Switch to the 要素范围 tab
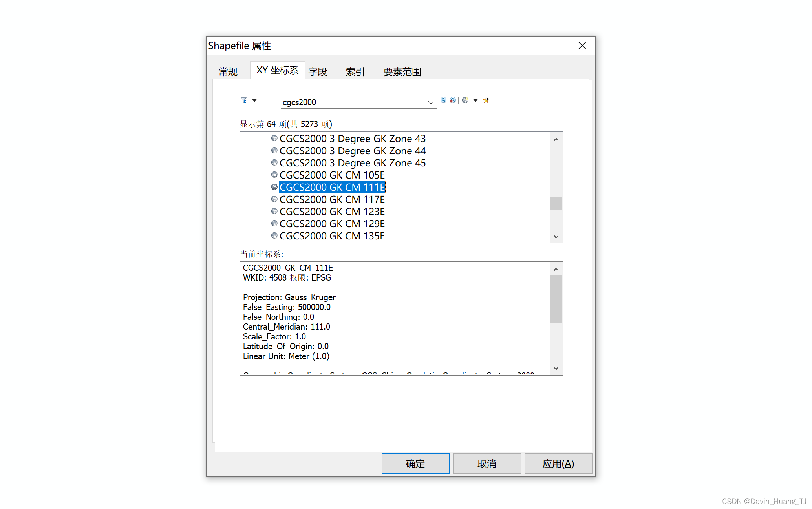The height and width of the screenshot is (509, 812). point(402,72)
